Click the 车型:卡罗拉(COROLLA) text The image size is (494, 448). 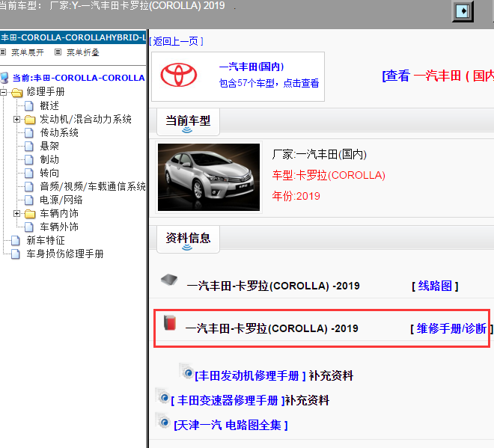tap(329, 175)
